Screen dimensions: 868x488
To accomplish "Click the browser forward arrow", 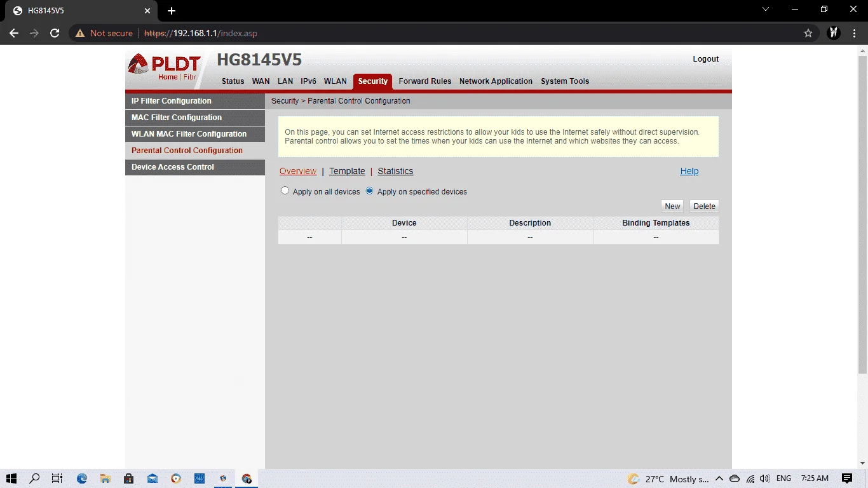I will (34, 33).
